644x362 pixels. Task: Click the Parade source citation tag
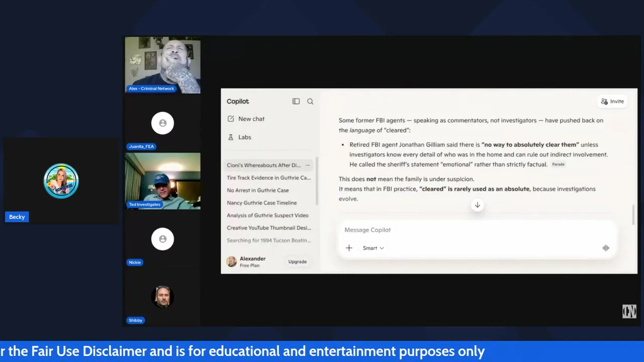(558, 164)
